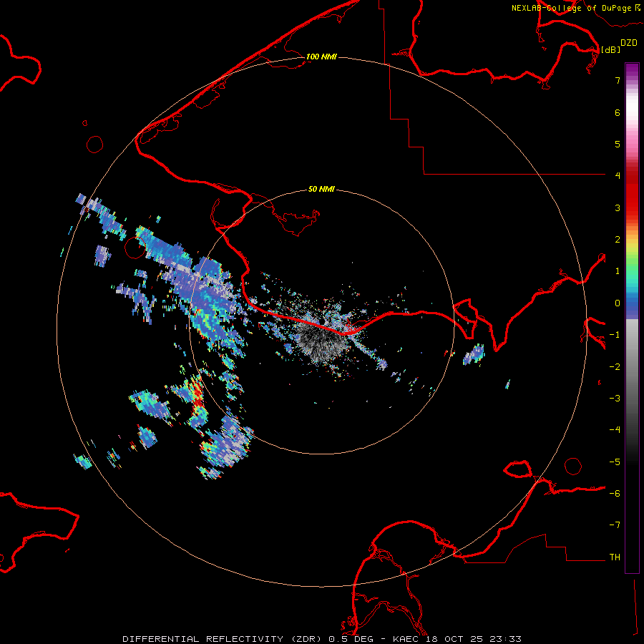
Task: Click the DZD legend title
Action: (629, 43)
